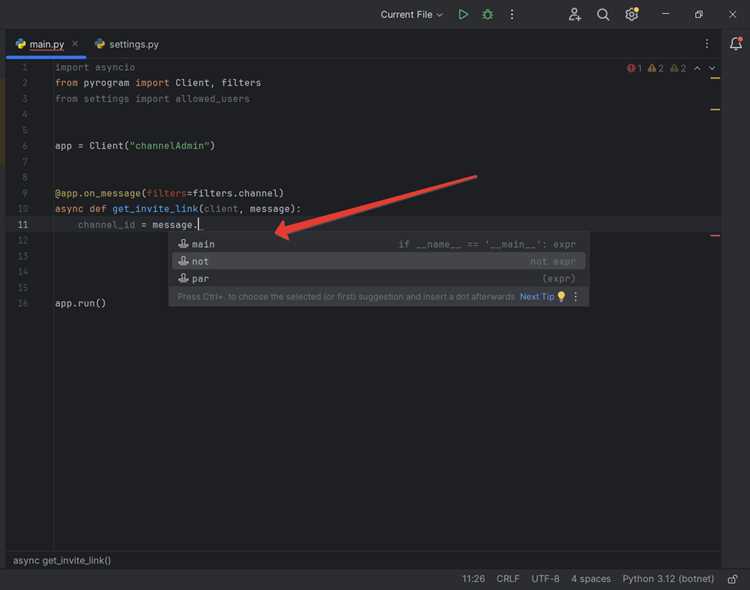
Task: Open the 4 spaces indent settings
Action: (591, 579)
